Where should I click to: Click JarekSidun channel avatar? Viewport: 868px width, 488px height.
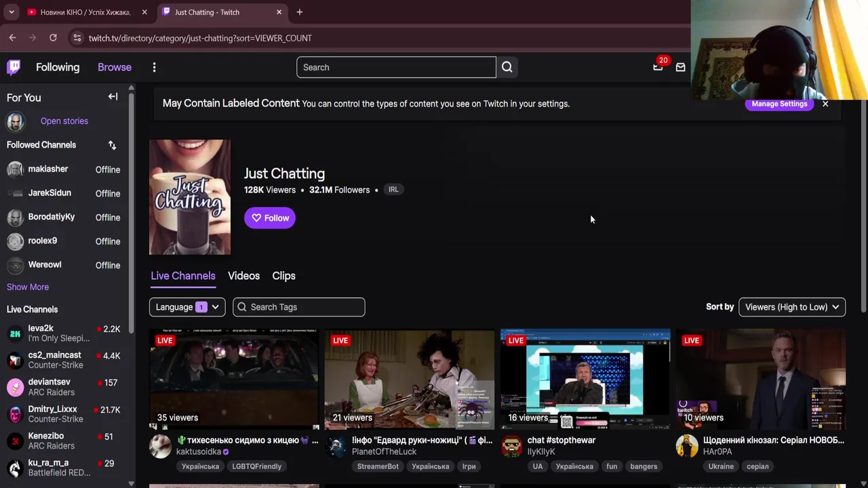click(15, 193)
